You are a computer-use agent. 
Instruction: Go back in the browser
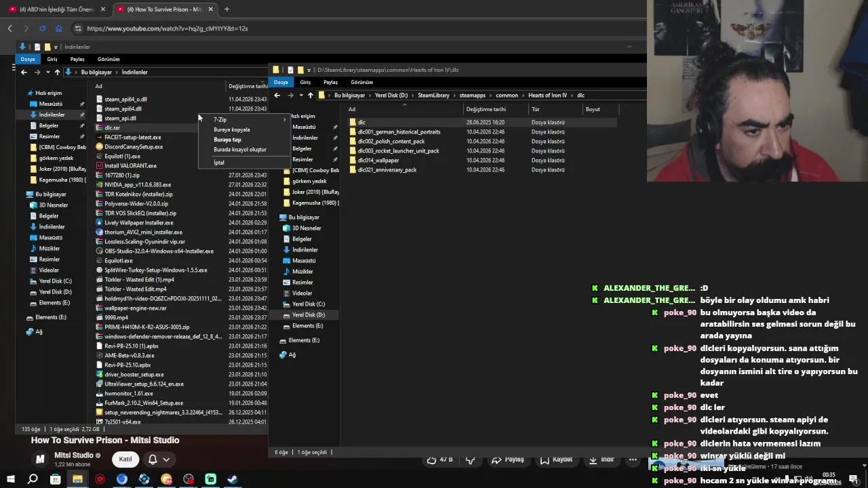(10, 28)
